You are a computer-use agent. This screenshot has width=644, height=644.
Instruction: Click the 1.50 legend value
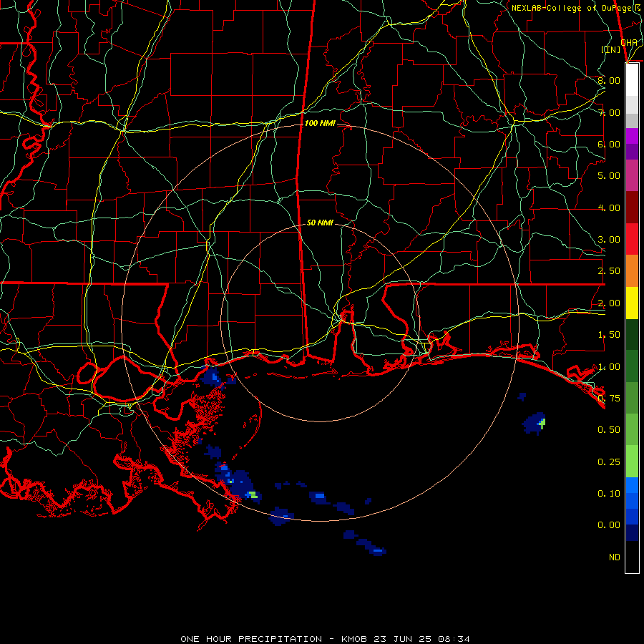(x=609, y=335)
